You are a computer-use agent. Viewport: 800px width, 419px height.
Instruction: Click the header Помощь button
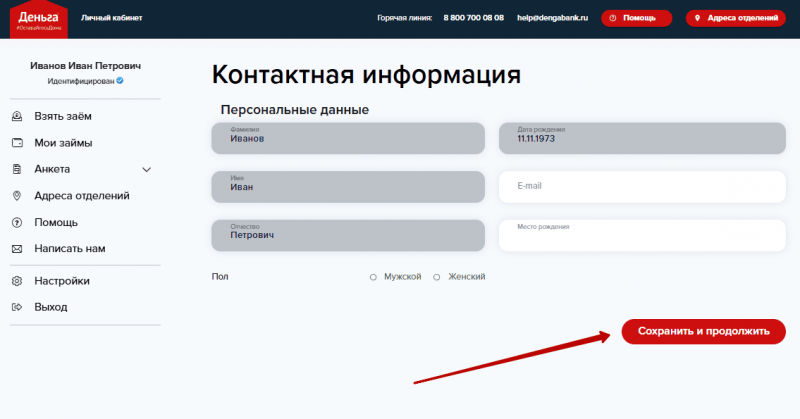pos(636,18)
